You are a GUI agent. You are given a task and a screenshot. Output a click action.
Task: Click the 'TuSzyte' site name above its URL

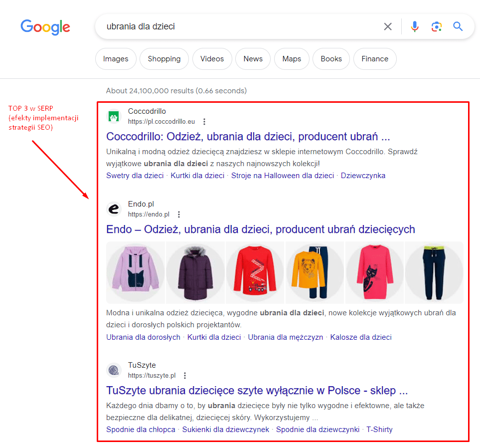tap(142, 365)
